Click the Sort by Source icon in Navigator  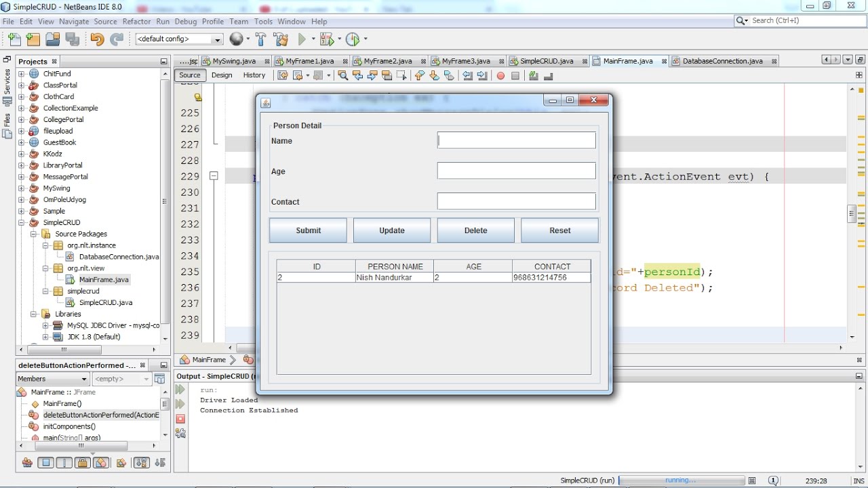(160, 463)
